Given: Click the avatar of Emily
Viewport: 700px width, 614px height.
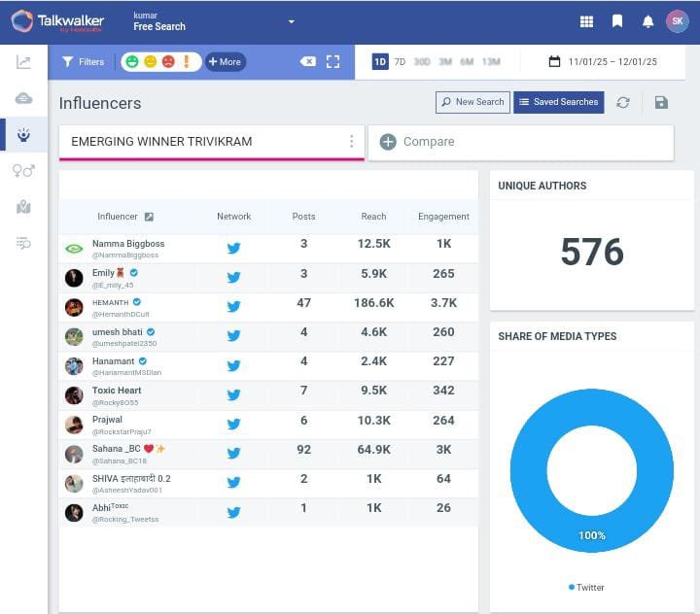Looking at the screenshot, I should click(74, 278).
